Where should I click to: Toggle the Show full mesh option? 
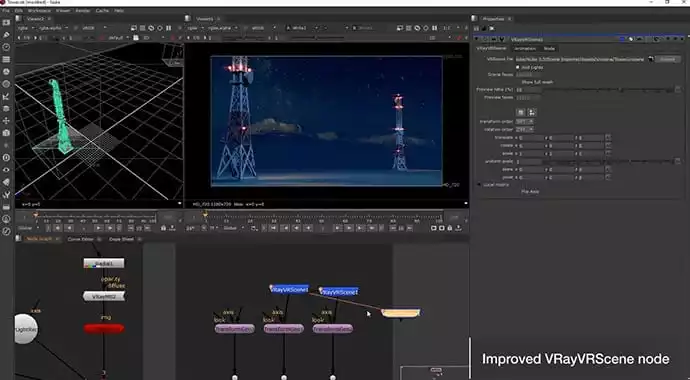(x=537, y=82)
